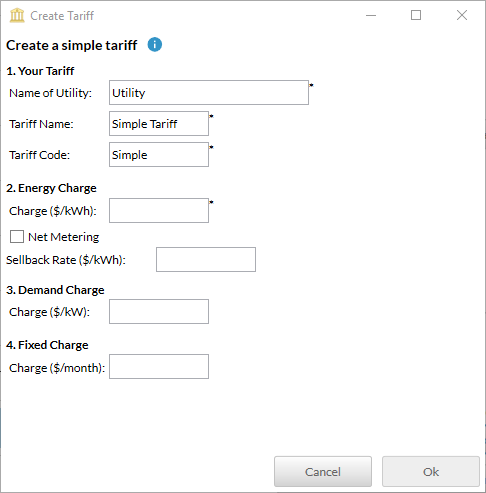Enable the Net Metering checkbox

[x=17, y=237]
